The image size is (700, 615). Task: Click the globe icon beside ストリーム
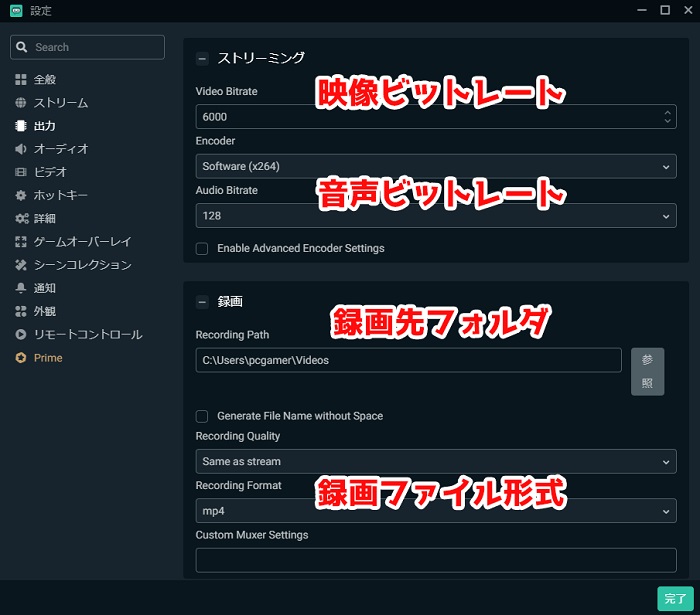click(21, 103)
